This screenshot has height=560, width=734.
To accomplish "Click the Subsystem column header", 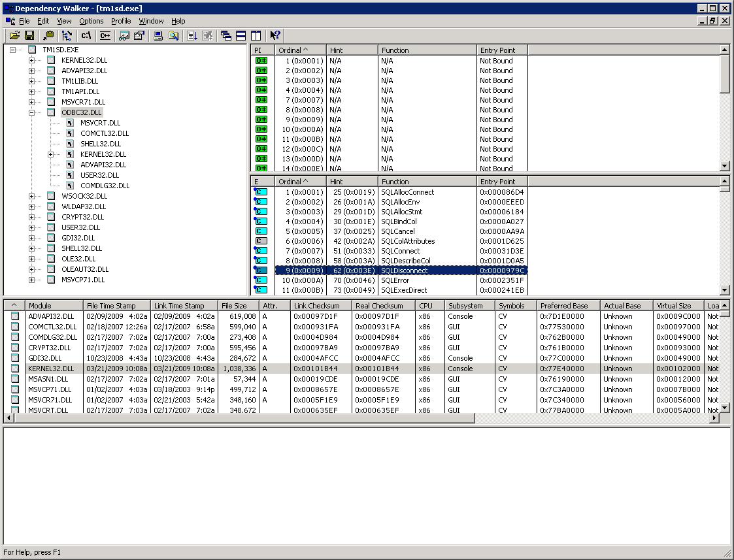I will [x=469, y=306].
